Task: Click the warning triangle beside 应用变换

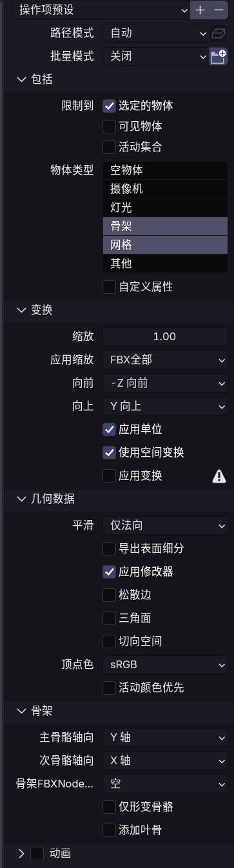Action: pos(219,476)
